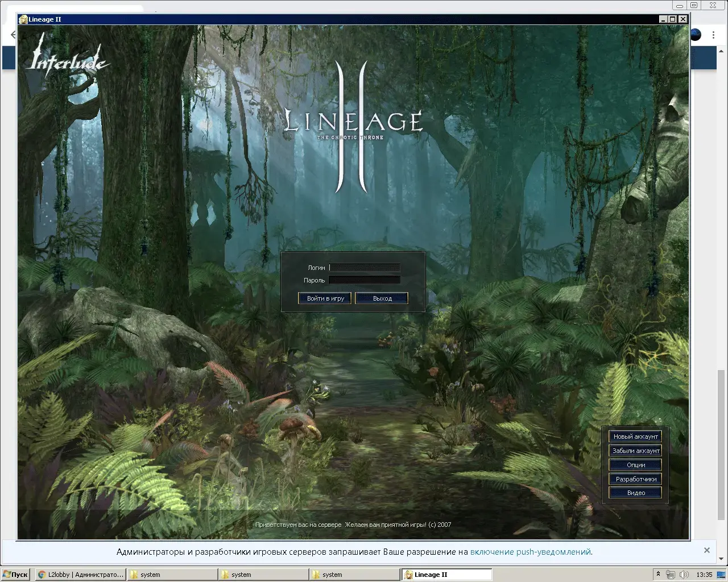
Task: Open the Новый аккаунт option
Action: (x=635, y=436)
